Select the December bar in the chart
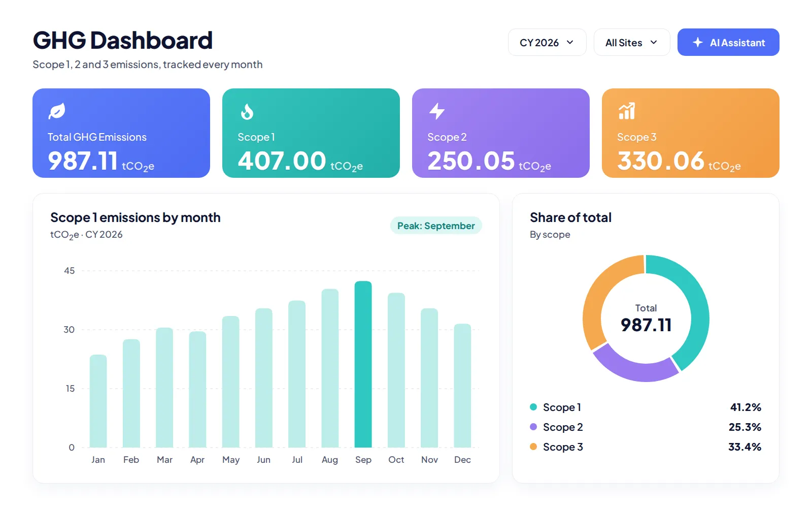 (462, 386)
